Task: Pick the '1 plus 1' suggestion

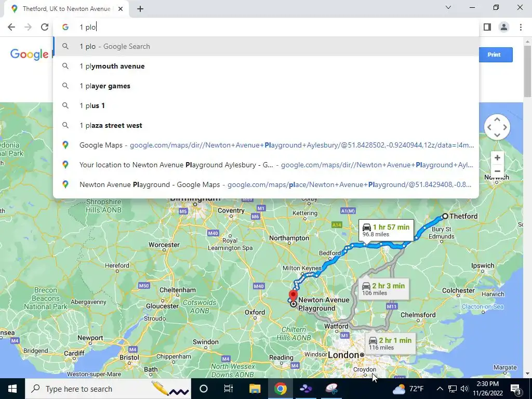Action: tap(266, 105)
